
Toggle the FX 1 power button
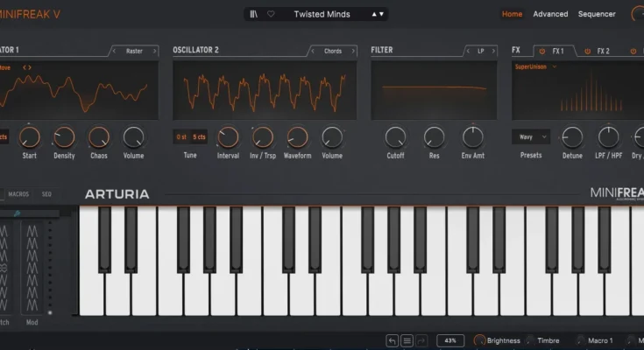pos(542,52)
